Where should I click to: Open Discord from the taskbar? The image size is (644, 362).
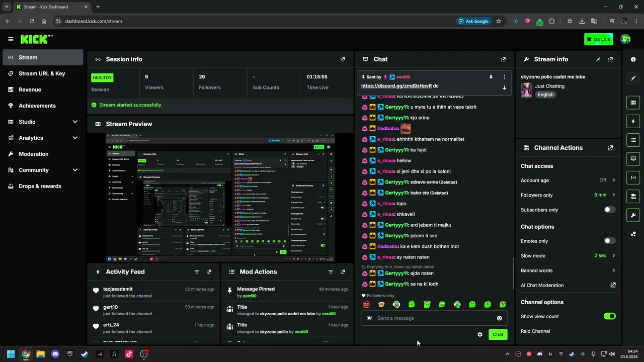55,354
